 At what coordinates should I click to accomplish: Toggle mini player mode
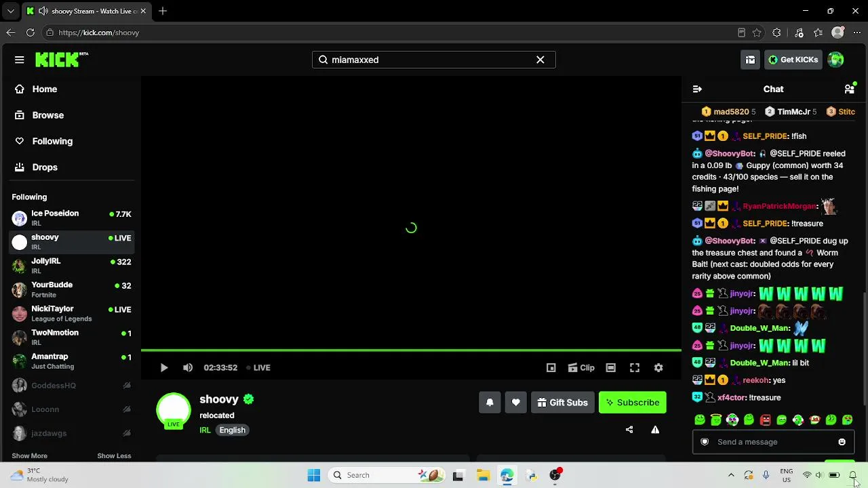pos(551,367)
